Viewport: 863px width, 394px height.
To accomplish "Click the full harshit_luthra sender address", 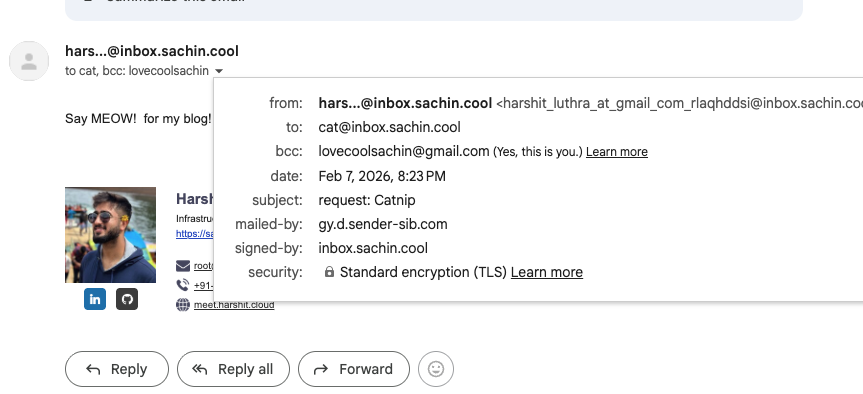I will tap(679, 103).
